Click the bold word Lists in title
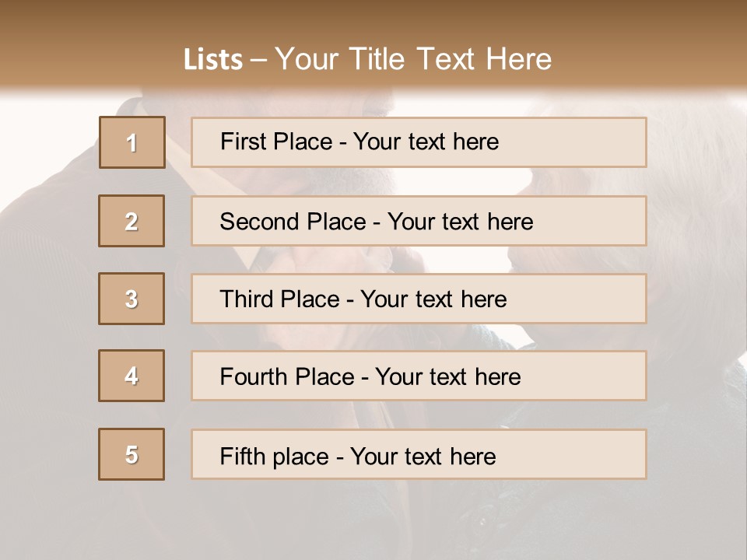Viewport: 747px width, 560px height. (212, 60)
